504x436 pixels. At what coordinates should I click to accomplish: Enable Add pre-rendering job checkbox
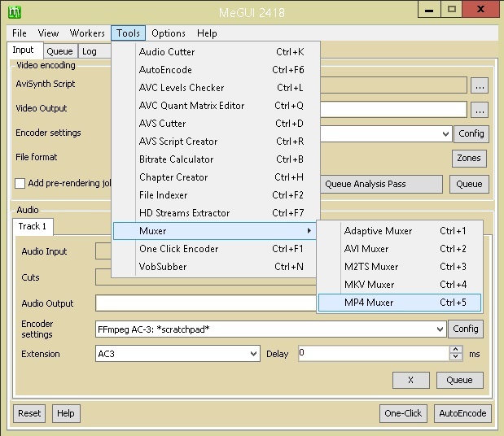coord(21,184)
